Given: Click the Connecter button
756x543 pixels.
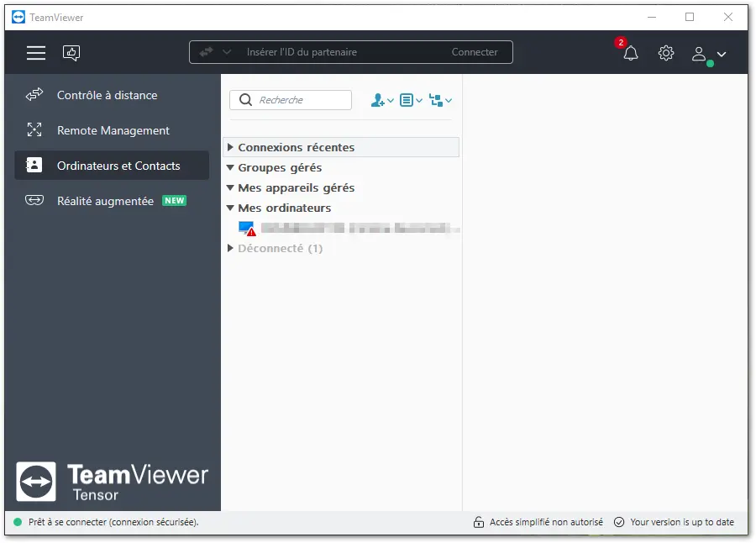Looking at the screenshot, I should point(475,52).
